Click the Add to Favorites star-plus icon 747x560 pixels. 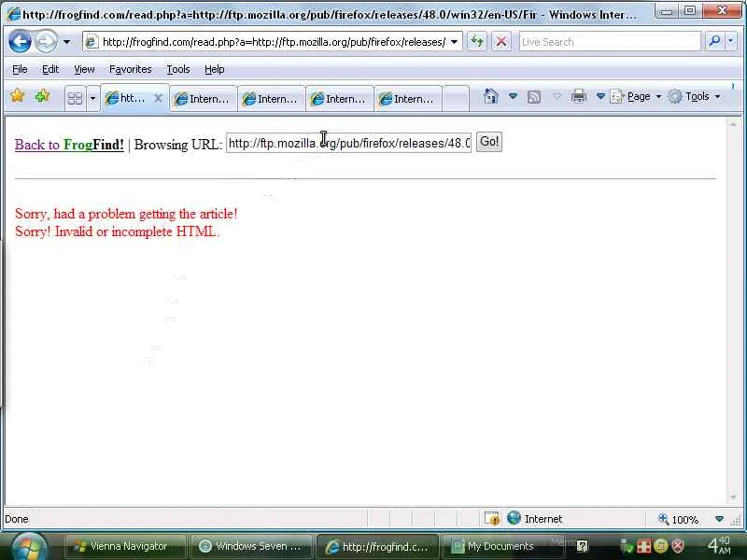(42, 96)
